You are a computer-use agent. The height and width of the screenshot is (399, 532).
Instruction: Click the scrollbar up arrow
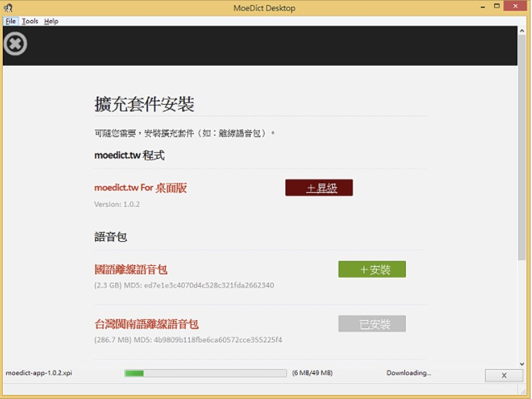click(x=522, y=30)
